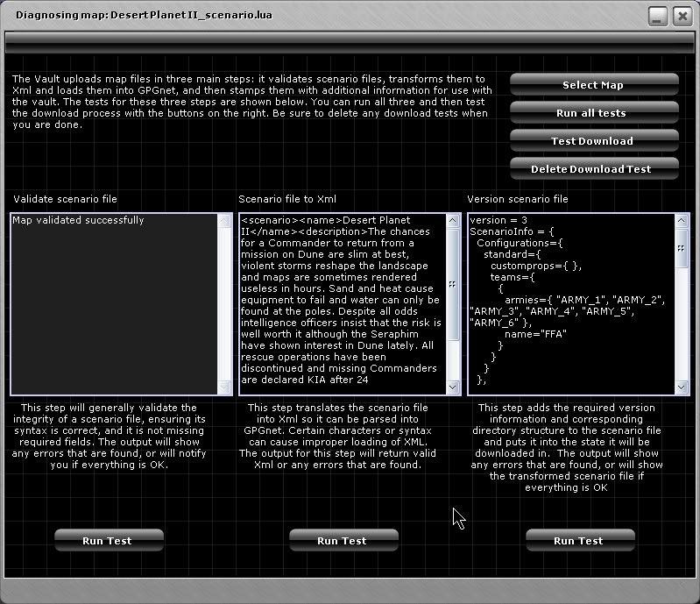
Task: Click scroll-down arrow in Scenario file to Xml box
Action: click(453, 387)
